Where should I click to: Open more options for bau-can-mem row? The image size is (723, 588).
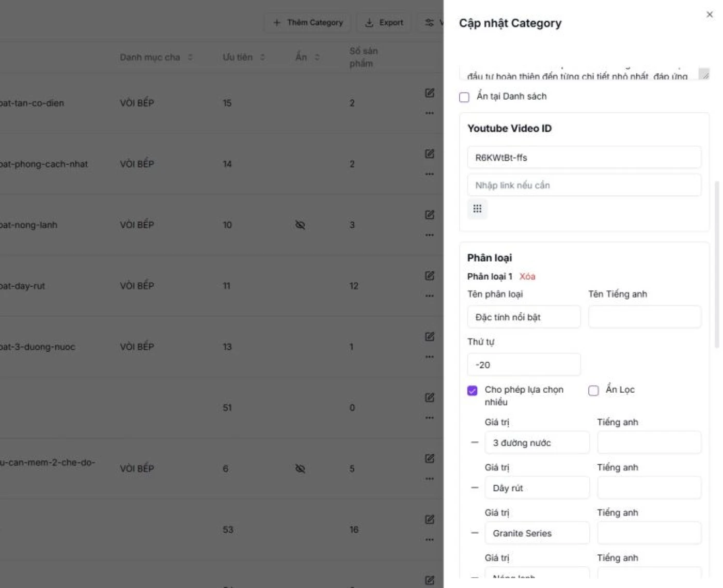pos(429,478)
